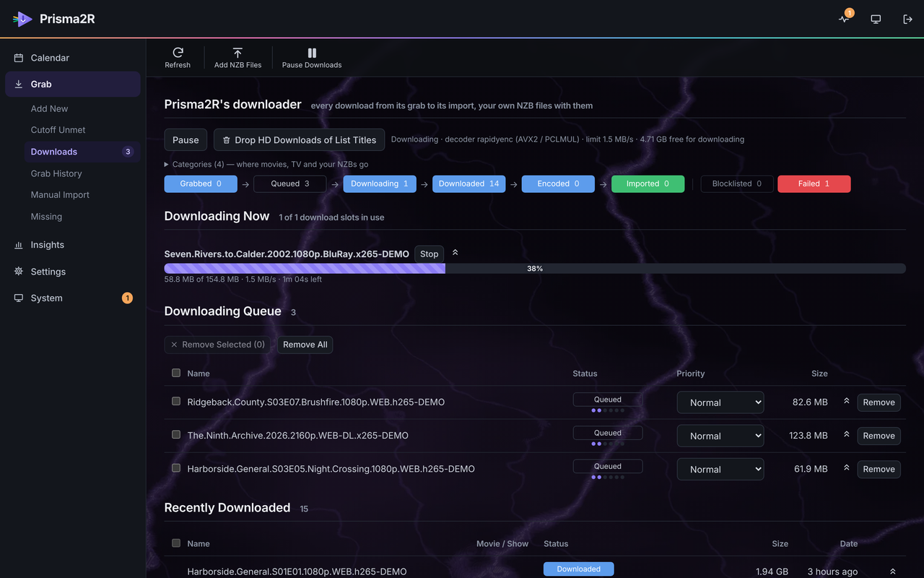Click the Pause Downloads toolbar icon
This screenshot has width=924, height=578.
point(312,53)
